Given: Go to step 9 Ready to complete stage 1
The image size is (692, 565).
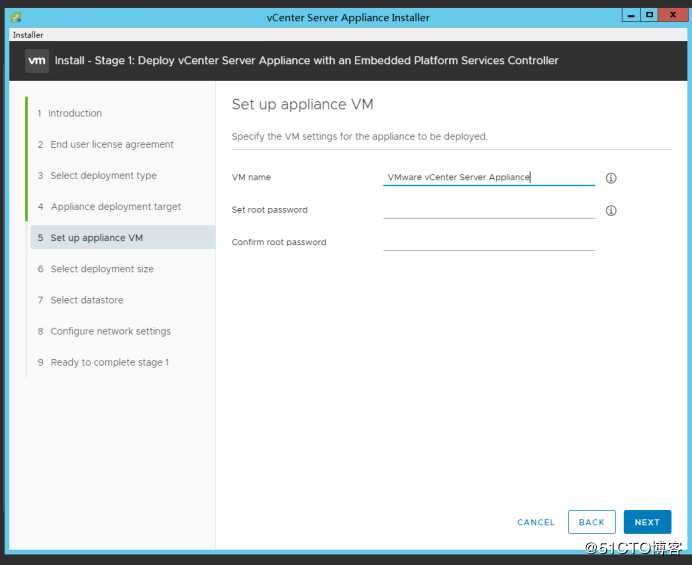Looking at the screenshot, I should tap(103, 362).
